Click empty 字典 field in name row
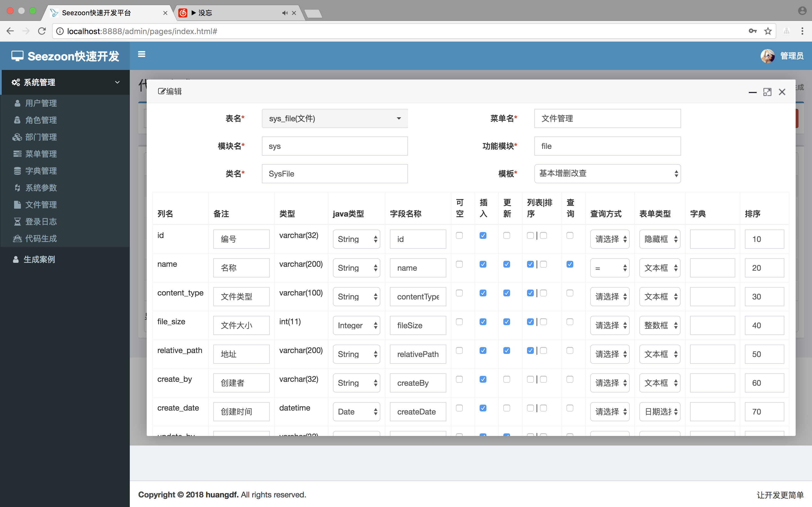 click(712, 268)
